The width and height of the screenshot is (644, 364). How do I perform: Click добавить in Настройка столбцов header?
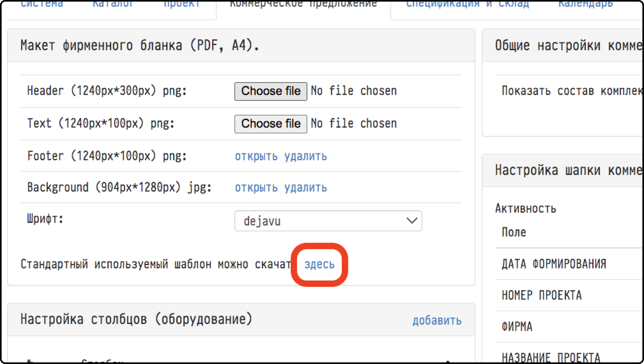(x=437, y=321)
